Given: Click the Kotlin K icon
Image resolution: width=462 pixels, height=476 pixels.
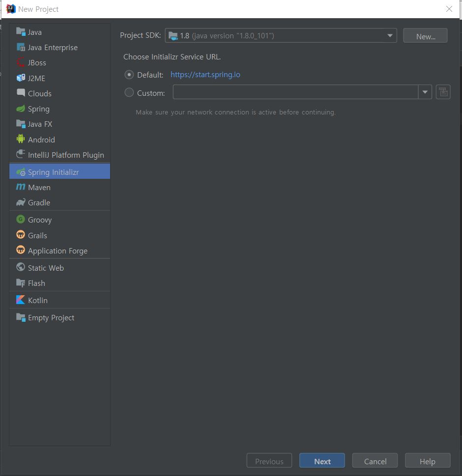Looking at the screenshot, I should point(21,300).
